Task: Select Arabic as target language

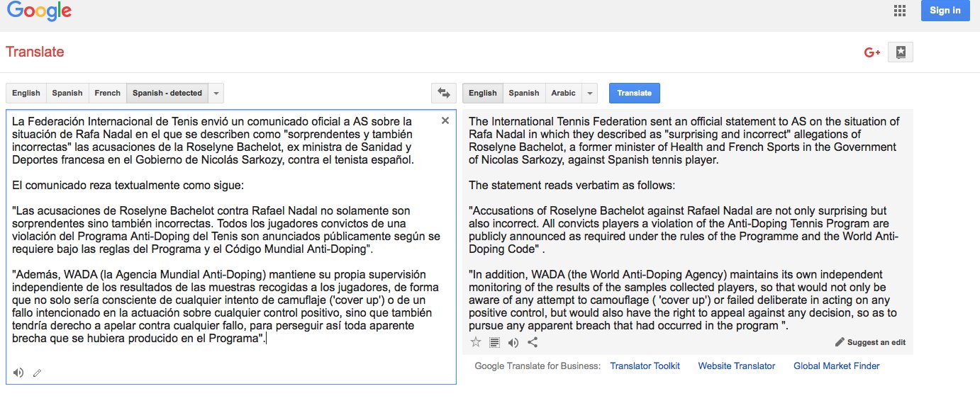Action: [564, 93]
